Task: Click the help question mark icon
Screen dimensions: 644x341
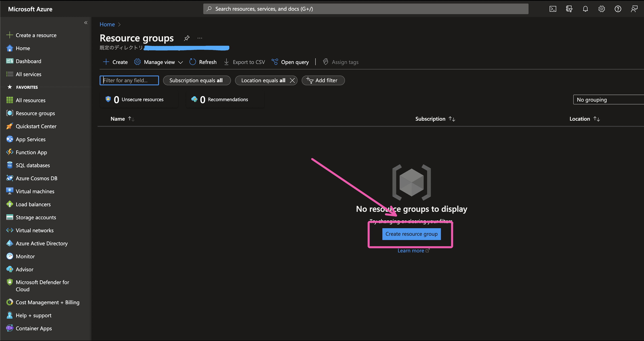Action: point(618,9)
